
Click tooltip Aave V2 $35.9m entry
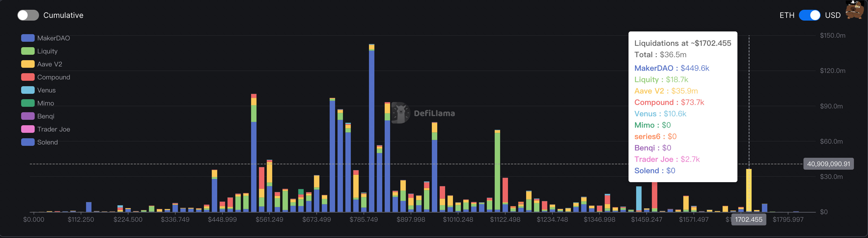point(666,91)
